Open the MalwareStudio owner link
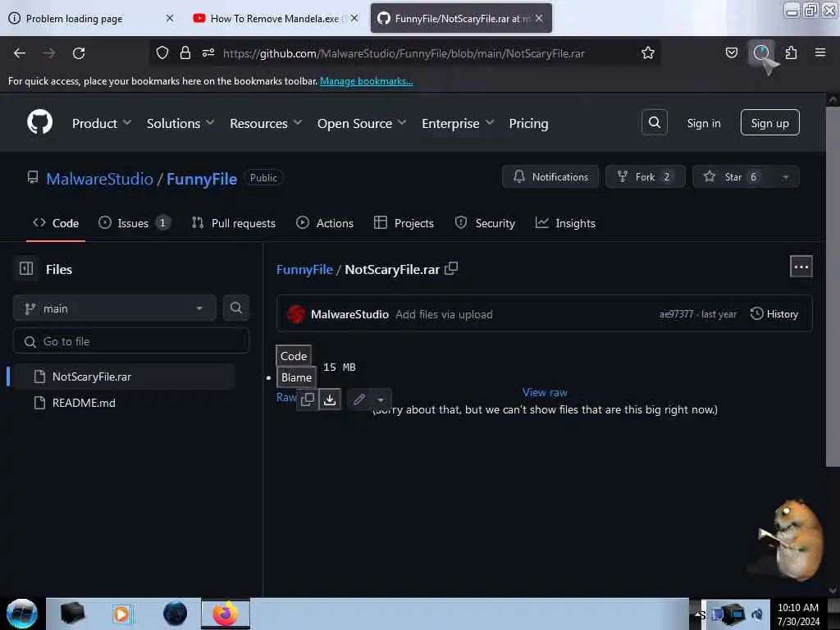Image resolution: width=840 pixels, height=630 pixels. pyautogui.click(x=99, y=178)
